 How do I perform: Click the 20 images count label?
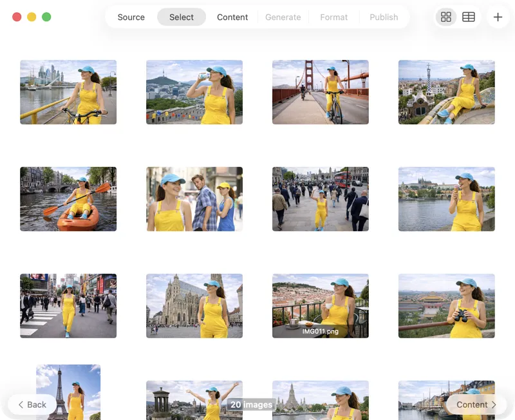click(251, 405)
